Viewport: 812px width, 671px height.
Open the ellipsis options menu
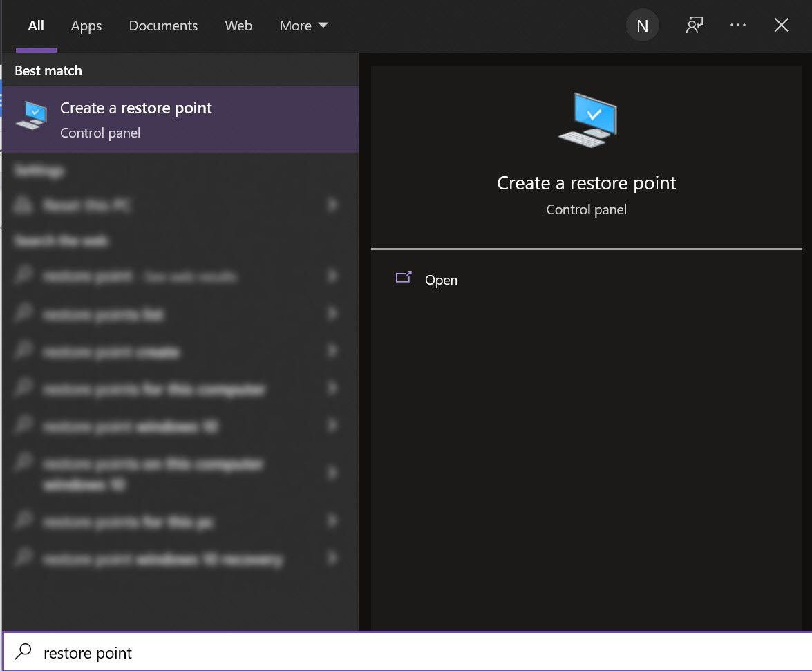coord(738,25)
